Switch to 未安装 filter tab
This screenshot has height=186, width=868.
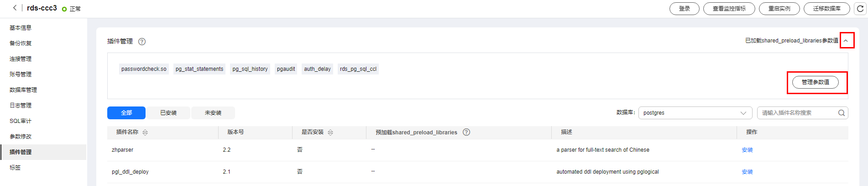tap(213, 113)
